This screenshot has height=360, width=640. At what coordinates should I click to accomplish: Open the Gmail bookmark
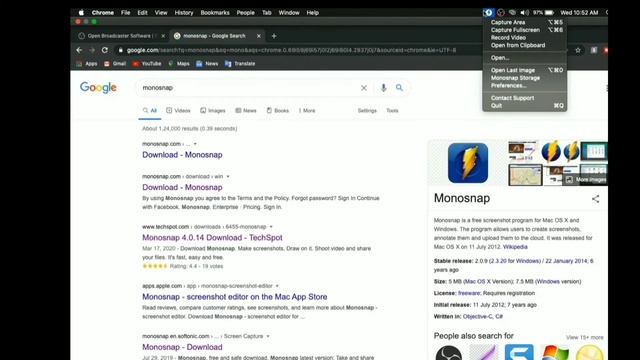point(115,64)
